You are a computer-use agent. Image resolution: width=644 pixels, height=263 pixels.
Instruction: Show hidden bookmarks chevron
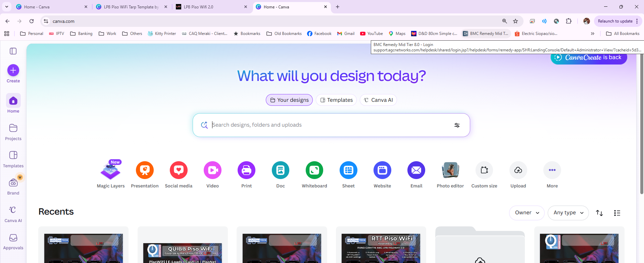tap(593, 34)
